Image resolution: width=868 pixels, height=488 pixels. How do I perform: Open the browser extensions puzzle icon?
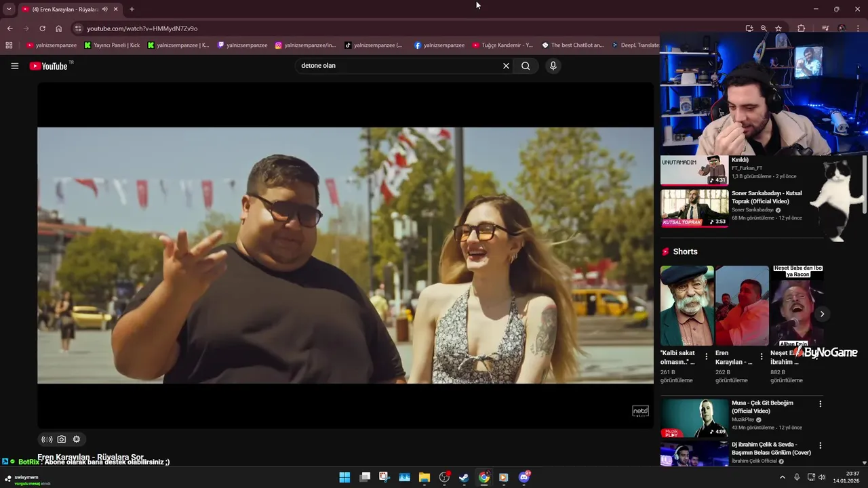point(802,28)
